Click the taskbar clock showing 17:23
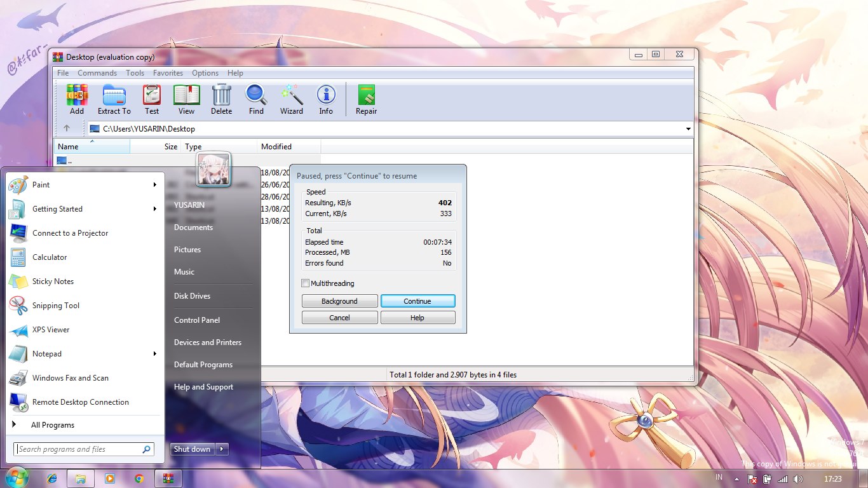The width and height of the screenshot is (868, 488). point(832,478)
